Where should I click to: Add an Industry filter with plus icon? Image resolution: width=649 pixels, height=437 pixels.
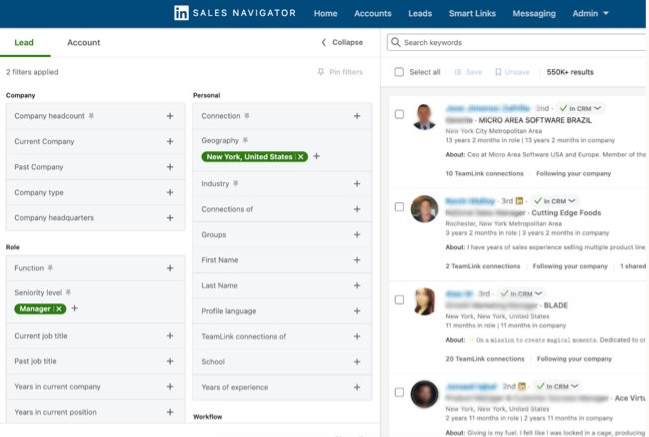[357, 184]
